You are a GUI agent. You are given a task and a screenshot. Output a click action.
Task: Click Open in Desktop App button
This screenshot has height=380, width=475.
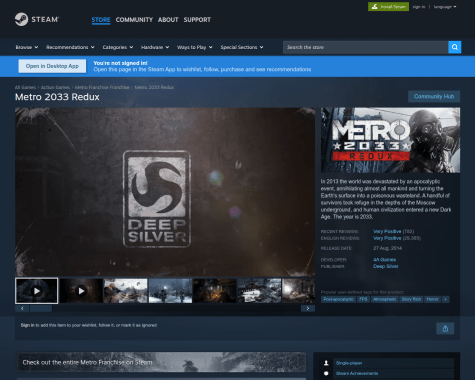pos(52,66)
